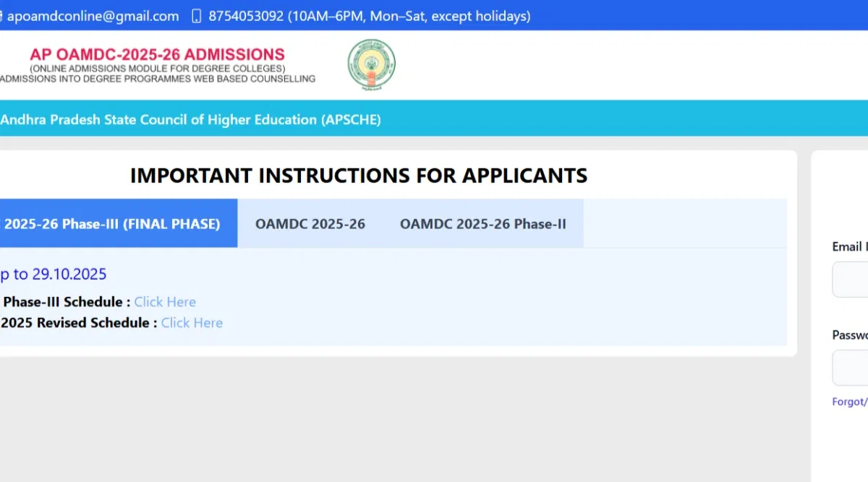
Task: Focus the Email input field
Action: 851,280
